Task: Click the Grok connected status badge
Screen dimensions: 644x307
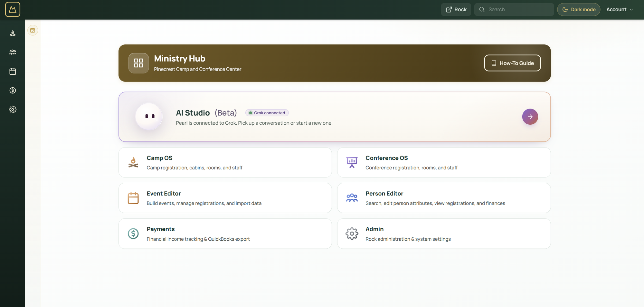Action: (x=267, y=113)
